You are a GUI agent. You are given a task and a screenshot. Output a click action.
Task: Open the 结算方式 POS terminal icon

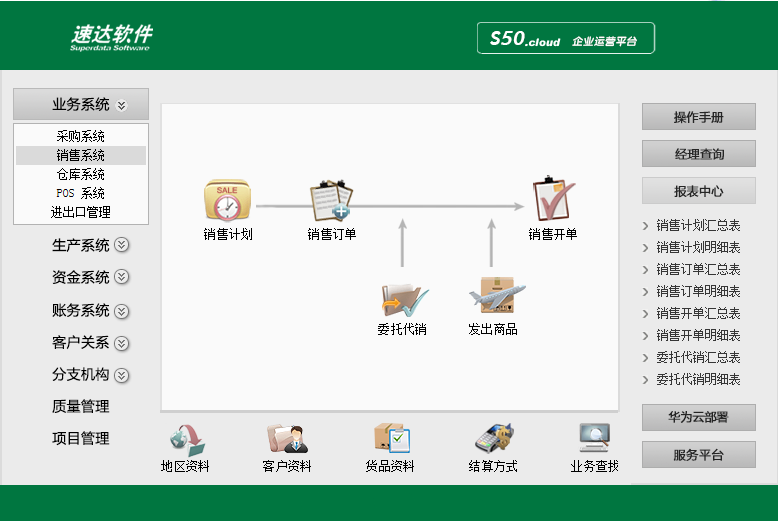494,438
